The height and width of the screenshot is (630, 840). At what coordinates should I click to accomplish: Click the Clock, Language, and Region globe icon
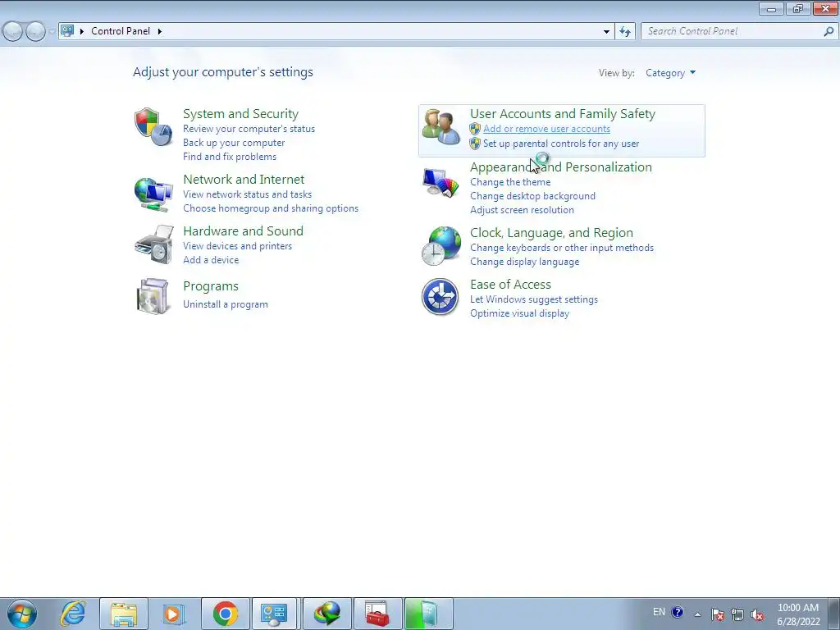coord(441,246)
